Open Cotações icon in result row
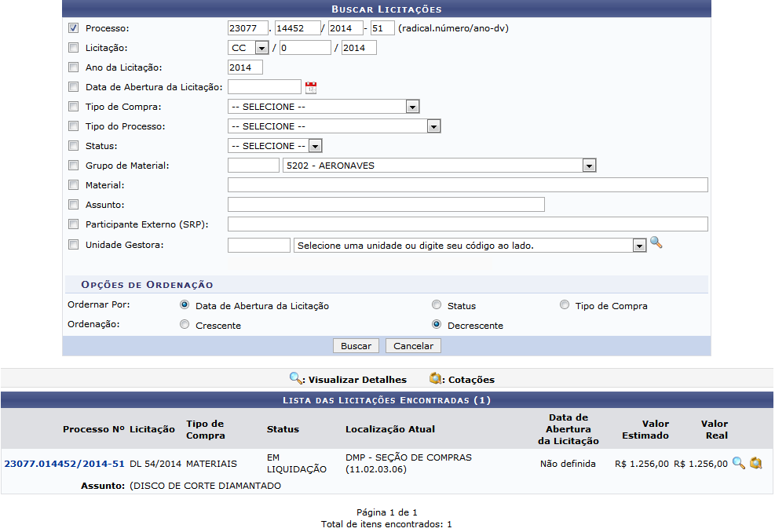Viewport: 775px width, 532px height. coord(756,464)
